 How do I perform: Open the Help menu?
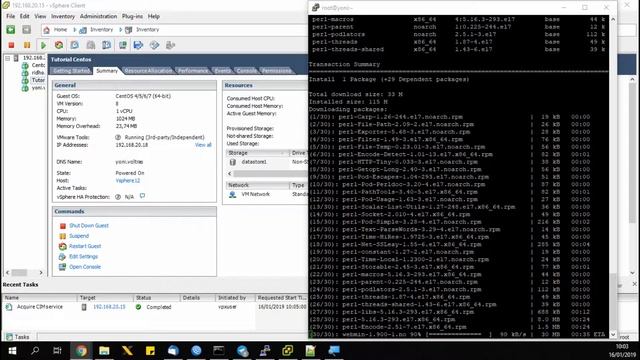coord(153,16)
